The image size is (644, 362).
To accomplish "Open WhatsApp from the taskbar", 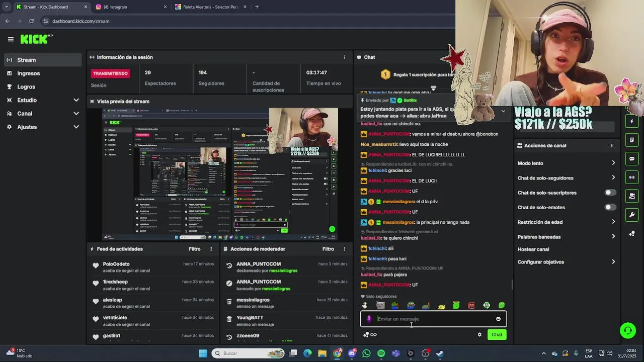I will [x=366, y=353].
